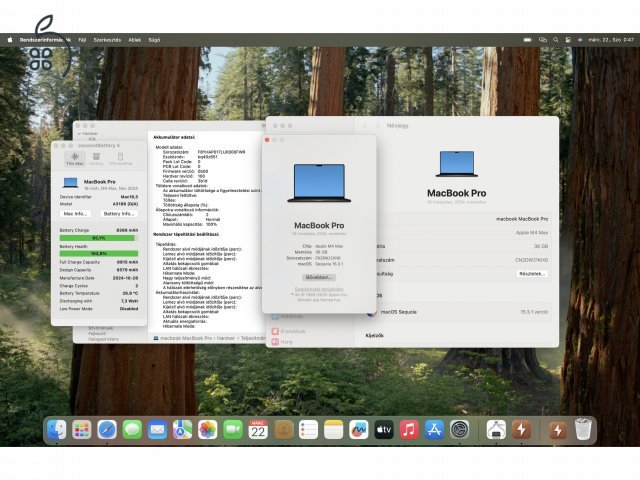The height and width of the screenshot is (480, 640).
Task: Click the Charge Cycles row in coconutBattery
Action: [x=99, y=286]
